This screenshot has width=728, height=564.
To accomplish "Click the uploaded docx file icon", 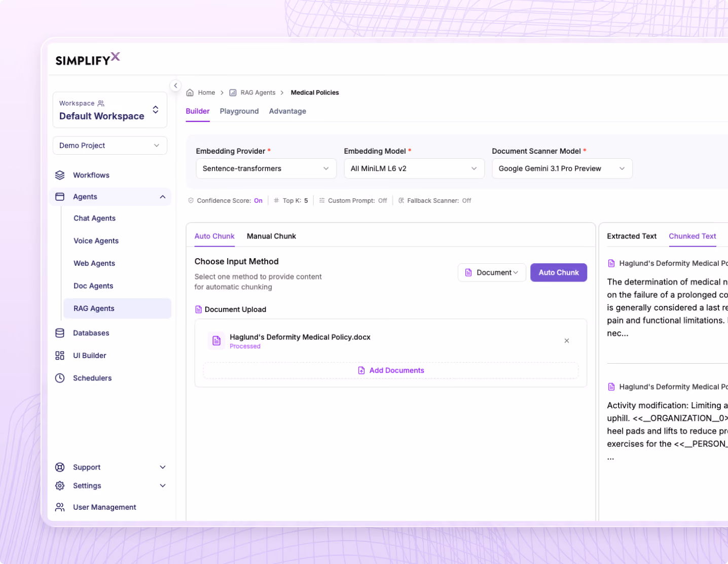I will point(216,341).
